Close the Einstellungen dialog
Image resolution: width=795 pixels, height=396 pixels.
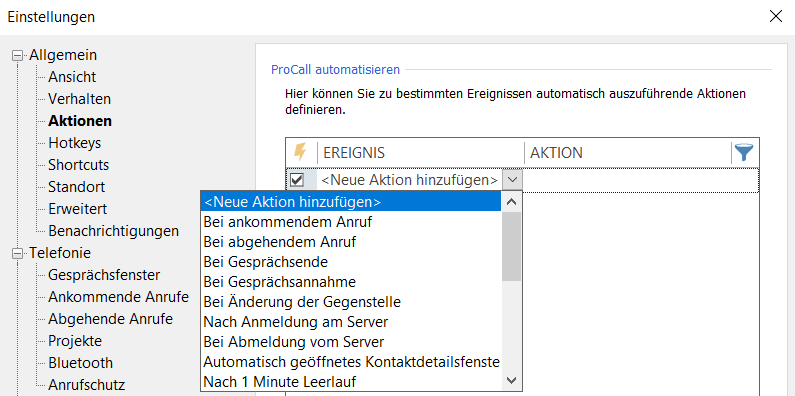(x=776, y=16)
